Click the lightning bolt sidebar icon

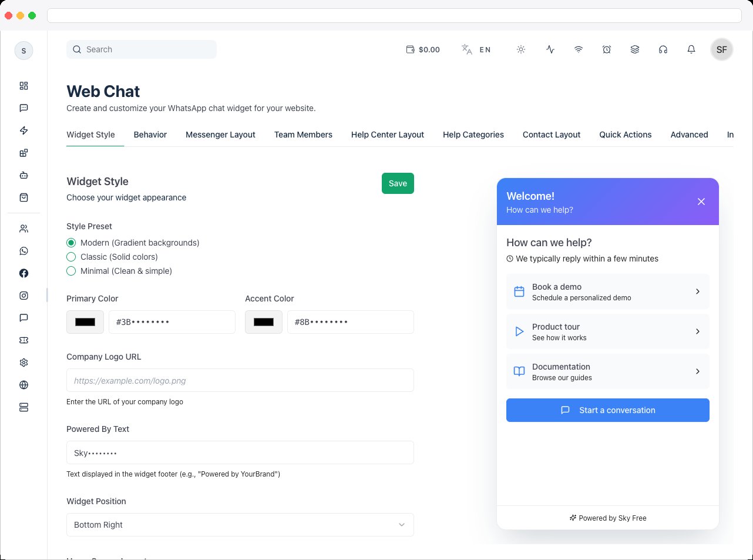[x=23, y=130]
